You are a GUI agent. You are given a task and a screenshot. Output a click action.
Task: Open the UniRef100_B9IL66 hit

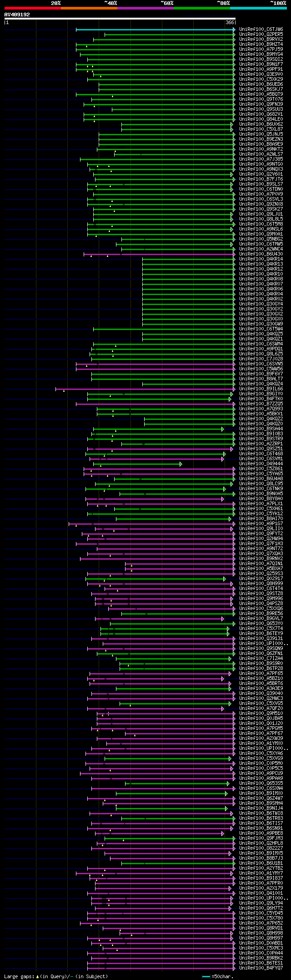261,389
